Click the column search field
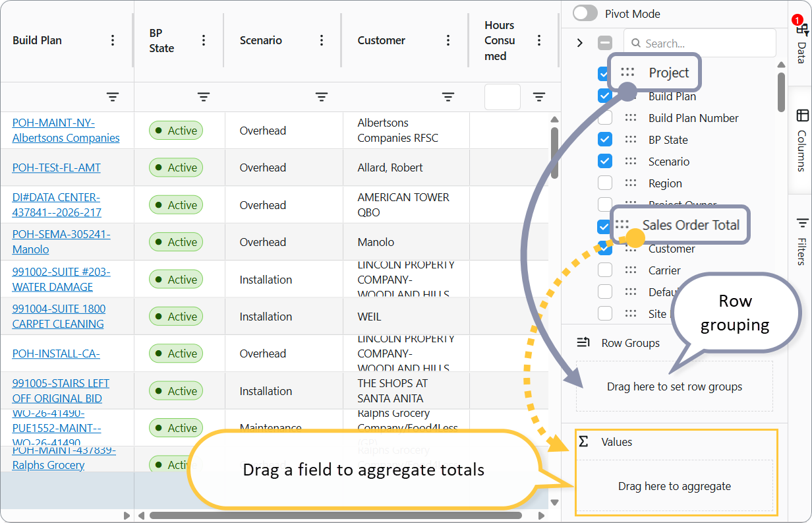 click(700, 43)
